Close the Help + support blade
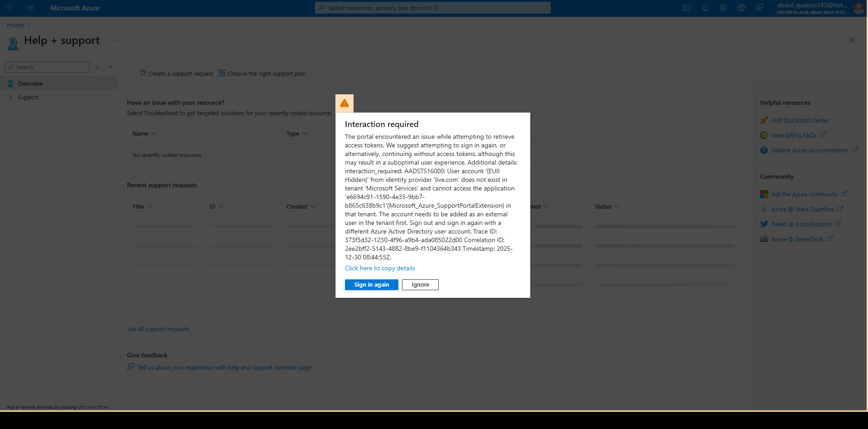This screenshot has width=868, height=429. [x=852, y=40]
